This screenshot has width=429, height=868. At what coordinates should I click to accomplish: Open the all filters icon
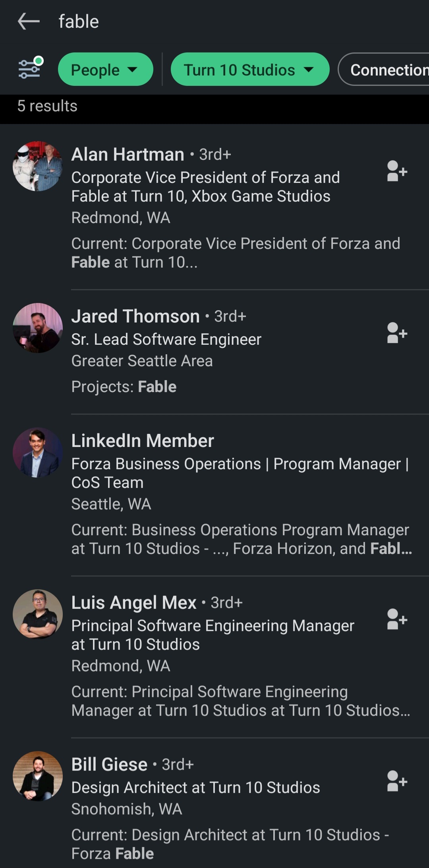31,68
